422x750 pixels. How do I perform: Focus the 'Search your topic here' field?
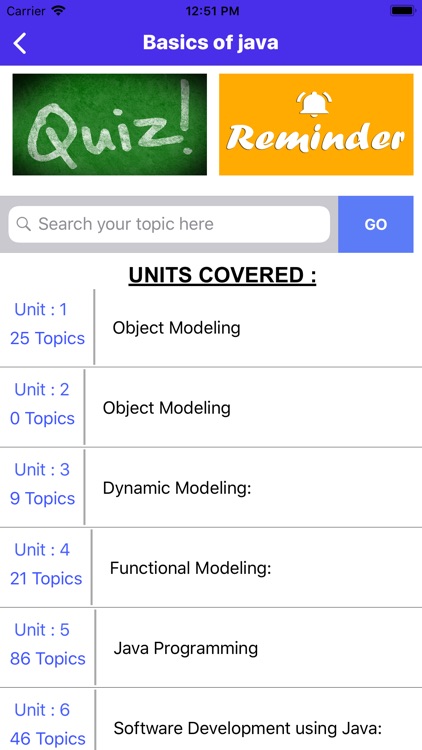(x=169, y=224)
